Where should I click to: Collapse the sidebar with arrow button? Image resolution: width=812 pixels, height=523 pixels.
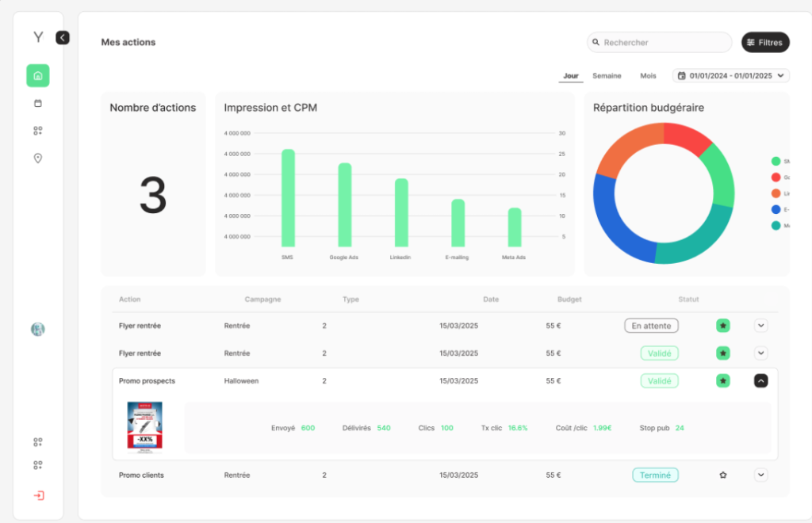coord(63,37)
